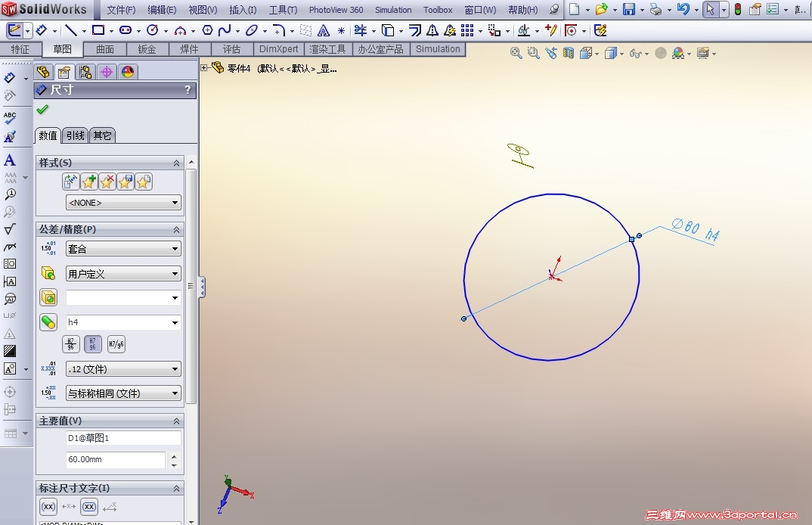Open the 用户定义 fit classification dropdown
This screenshot has height=525, width=812.
tap(123, 274)
